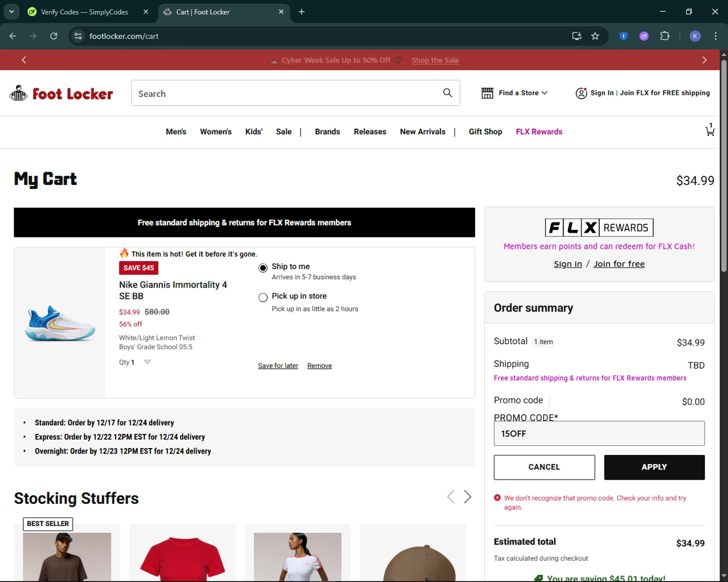Open the FLX Rewards menu
The image size is (728, 582).
(539, 132)
